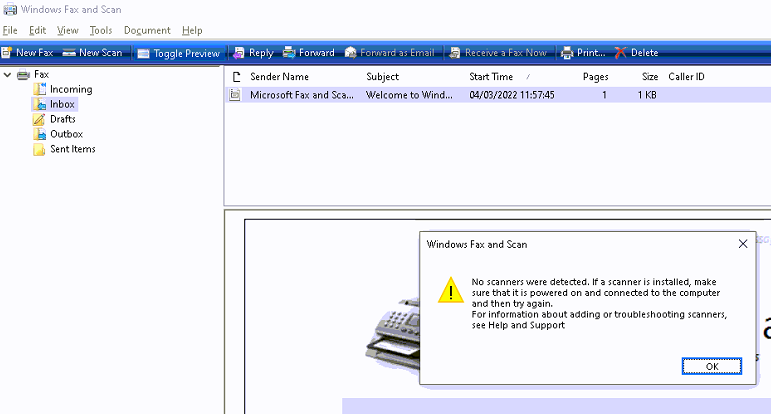771x414 pixels.
Task: Click the 'Welcome to Wind...' subject cell
Action: [409, 95]
